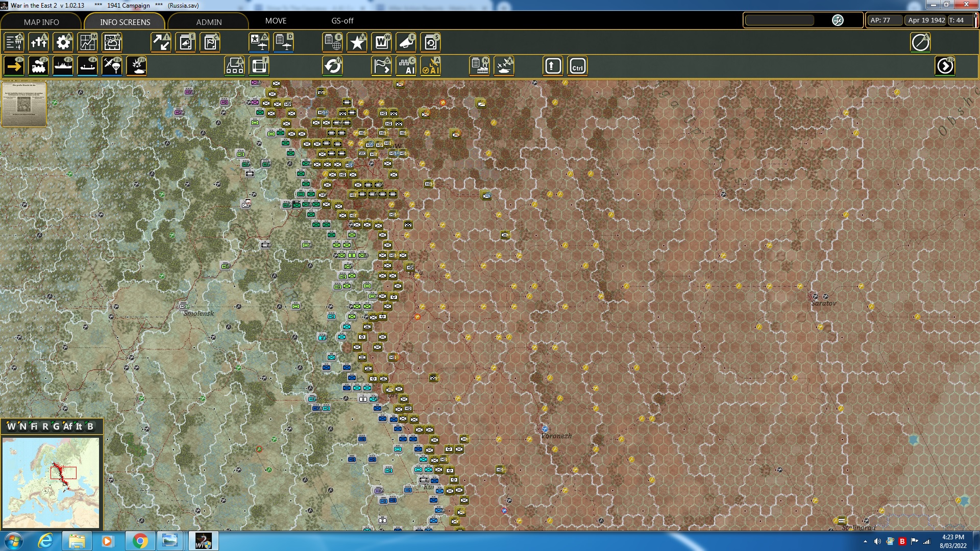This screenshot has height=551, width=980.
Task: Click the reinforcements/withdrawals arrows icon (I)
Action: [x=161, y=42]
